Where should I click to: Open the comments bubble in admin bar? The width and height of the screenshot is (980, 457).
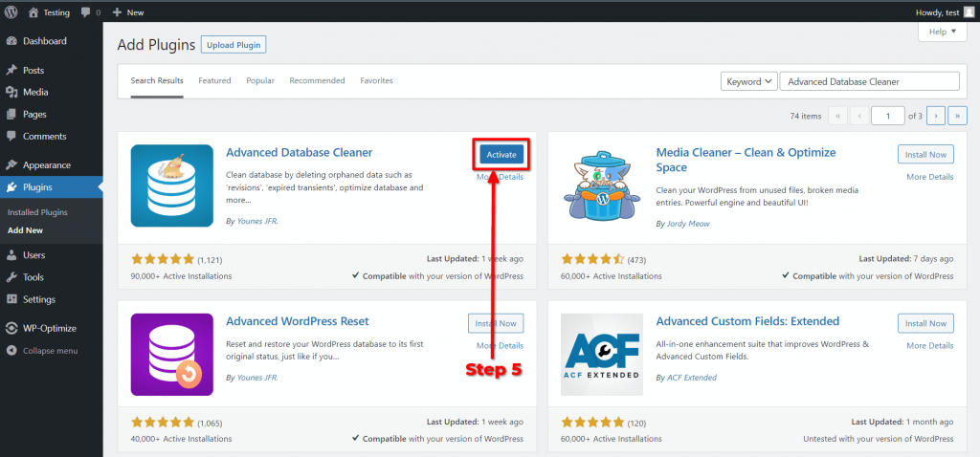(91, 12)
